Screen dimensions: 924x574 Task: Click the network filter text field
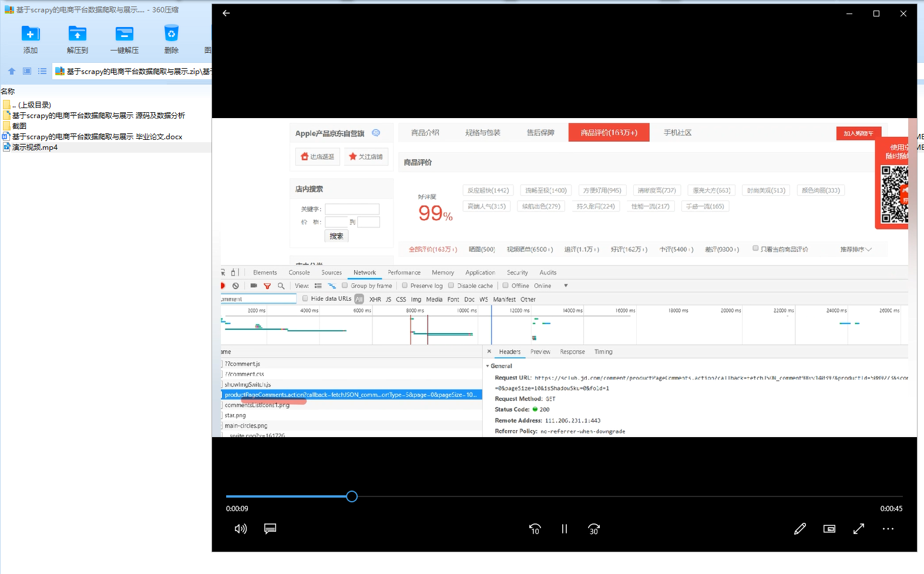258,299
